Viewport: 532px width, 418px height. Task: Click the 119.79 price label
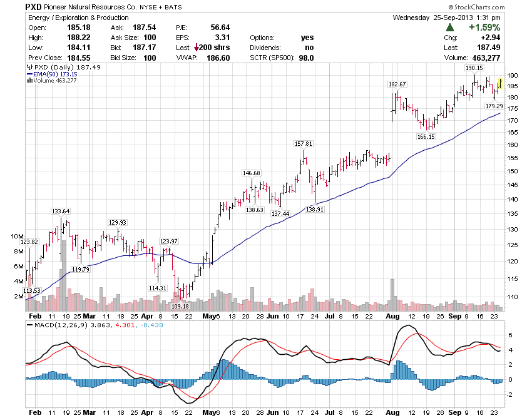point(80,270)
